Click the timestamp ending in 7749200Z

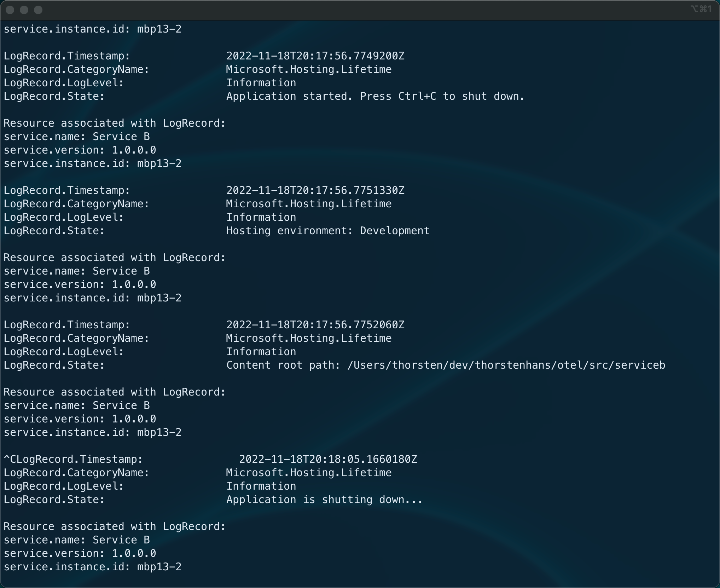pyautogui.click(x=315, y=56)
